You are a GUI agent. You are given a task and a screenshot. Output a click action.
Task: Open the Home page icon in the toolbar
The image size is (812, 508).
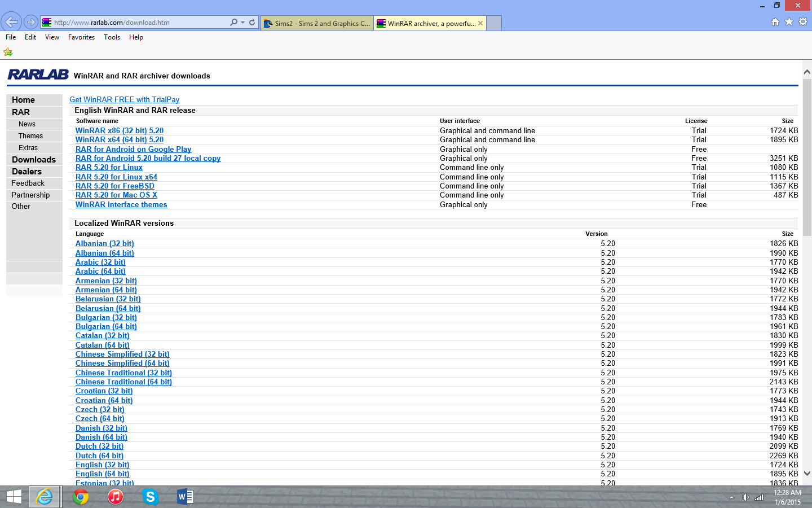click(x=775, y=22)
